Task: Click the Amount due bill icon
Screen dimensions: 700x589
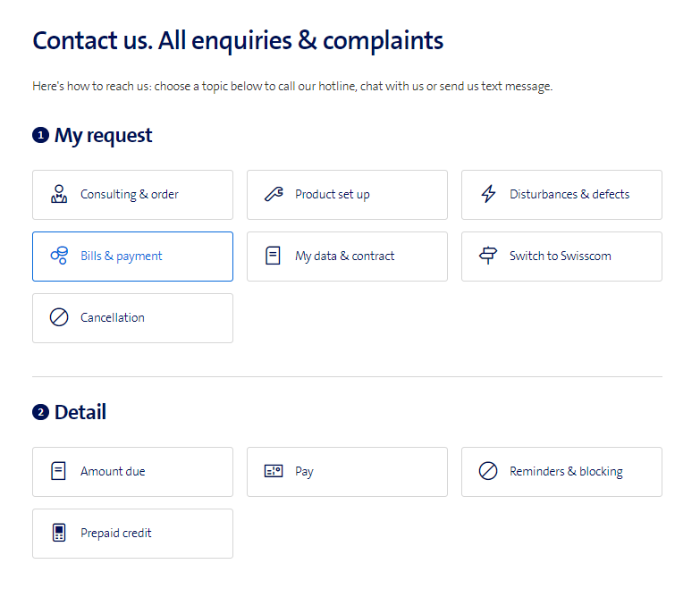Action: (x=59, y=471)
